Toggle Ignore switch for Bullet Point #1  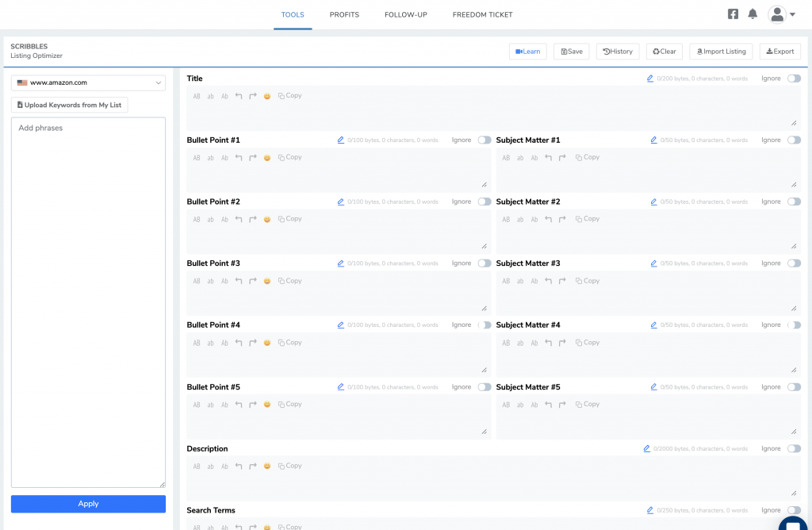coord(485,140)
